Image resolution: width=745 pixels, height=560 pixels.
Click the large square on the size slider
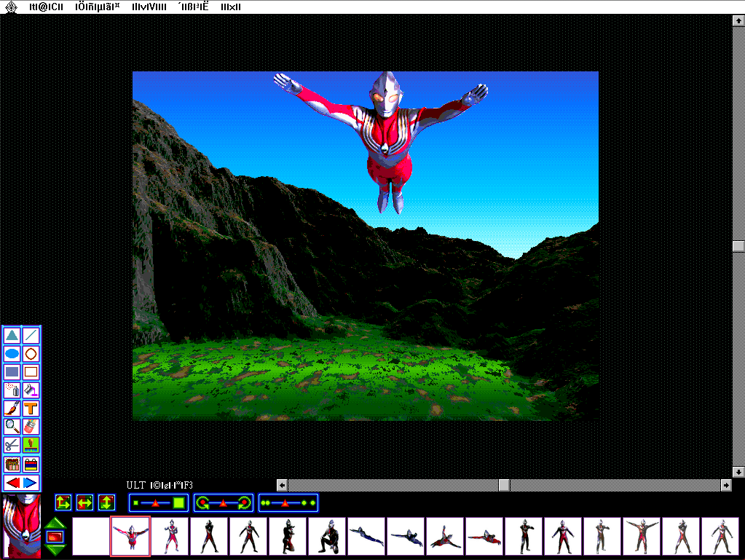(178, 503)
